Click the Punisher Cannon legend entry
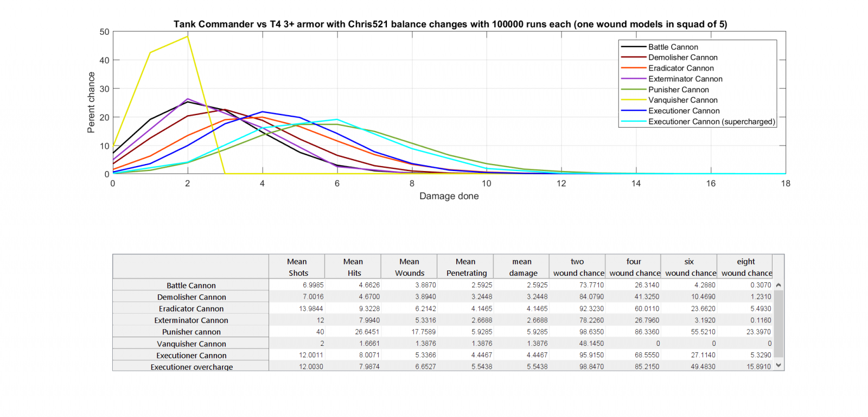 click(678, 90)
